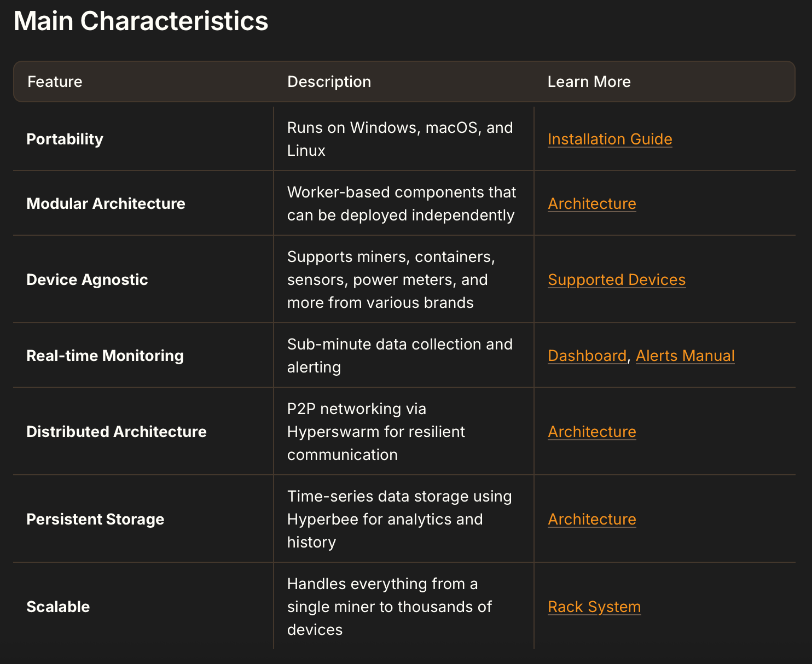The image size is (812, 664).
Task: Click Architecture link in Distributed Architecture row
Action: (591, 432)
